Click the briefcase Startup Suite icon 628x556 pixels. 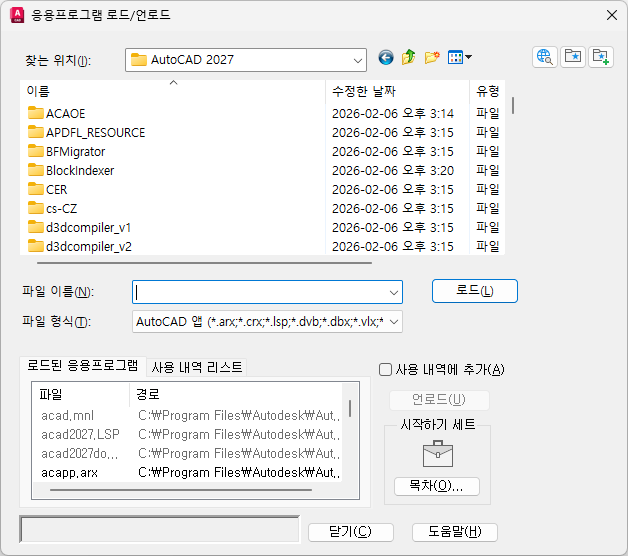(438, 454)
